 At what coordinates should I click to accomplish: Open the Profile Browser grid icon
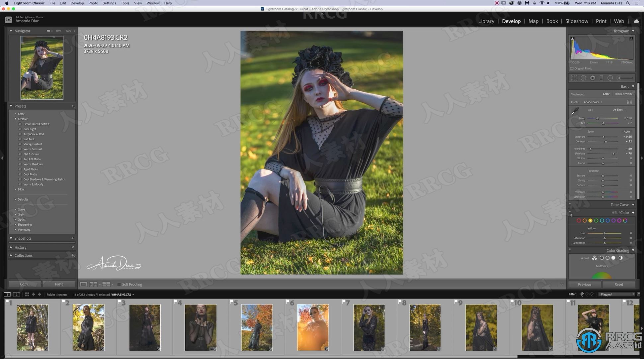point(629,102)
